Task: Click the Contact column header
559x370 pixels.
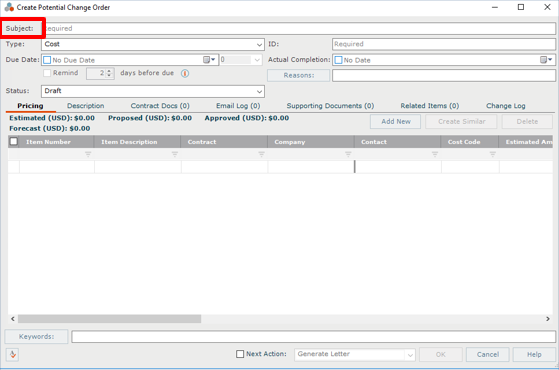Action: (x=398, y=142)
